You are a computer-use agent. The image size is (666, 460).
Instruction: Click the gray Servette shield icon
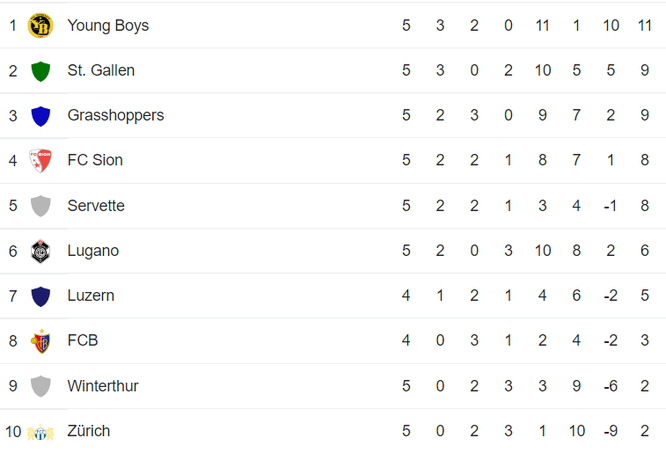tap(41, 206)
